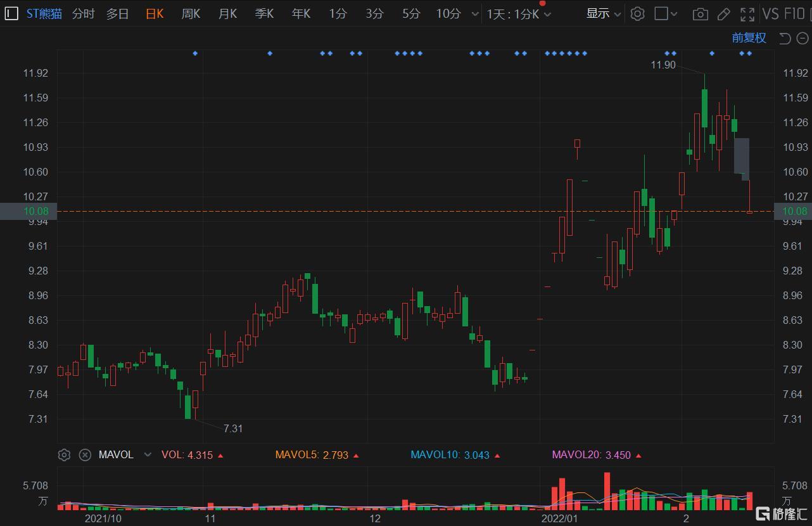Image resolution: width=812 pixels, height=526 pixels.
Task: Expand the 显示 display dropdown
Action: pos(603,13)
